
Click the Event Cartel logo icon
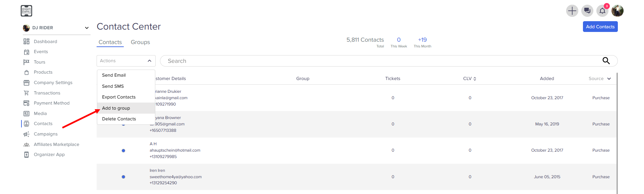(26, 11)
